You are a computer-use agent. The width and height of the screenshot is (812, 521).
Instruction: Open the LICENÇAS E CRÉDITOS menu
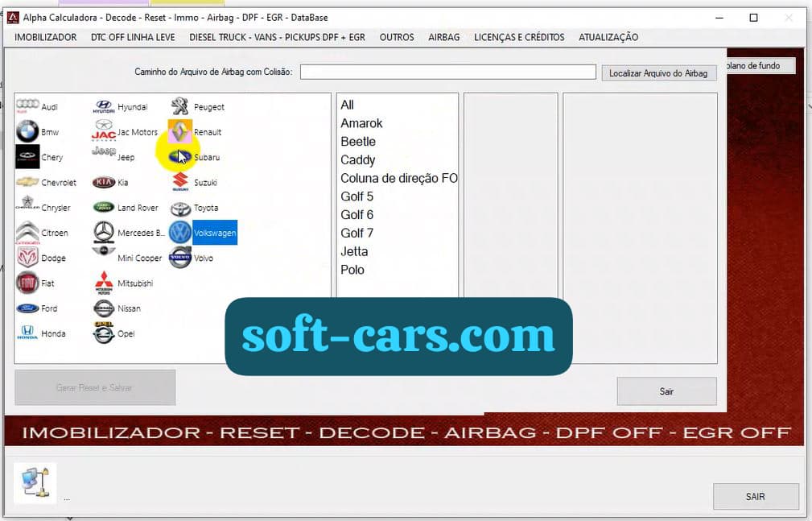pos(519,37)
